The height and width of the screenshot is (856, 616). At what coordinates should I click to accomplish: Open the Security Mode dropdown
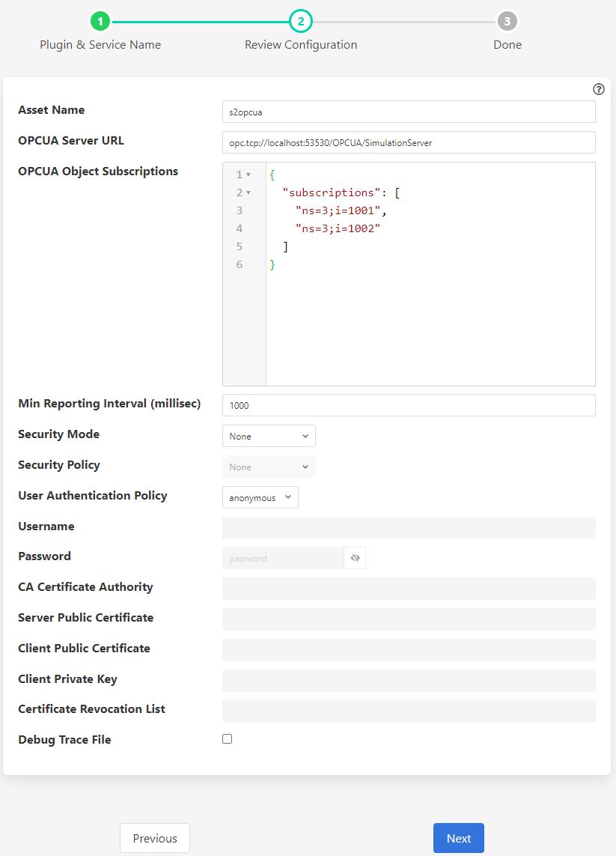269,436
